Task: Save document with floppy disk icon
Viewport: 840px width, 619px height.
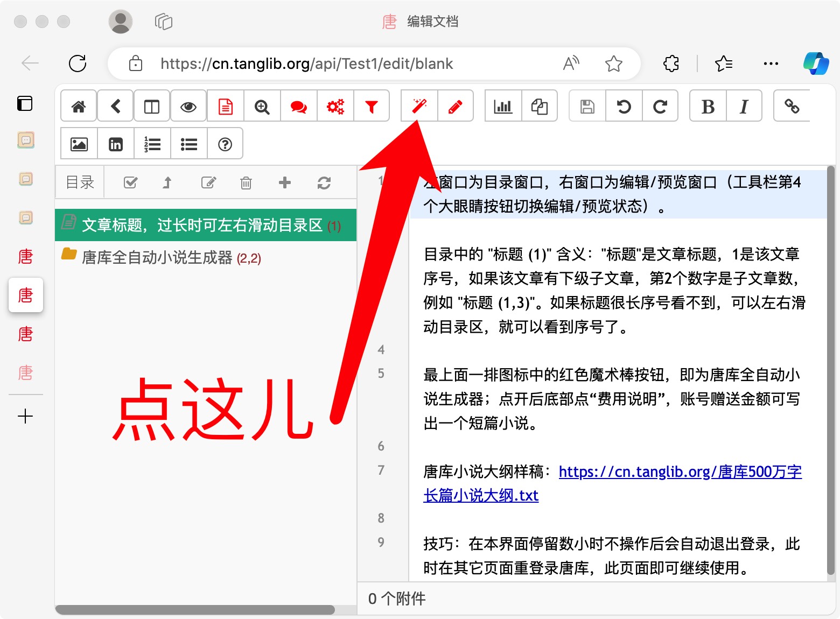Action: (x=587, y=106)
